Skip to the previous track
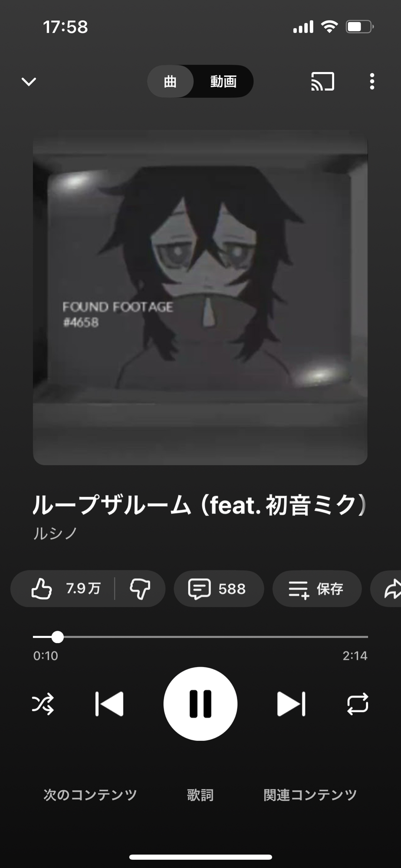This screenshot has height=868, width=401. 109,704
